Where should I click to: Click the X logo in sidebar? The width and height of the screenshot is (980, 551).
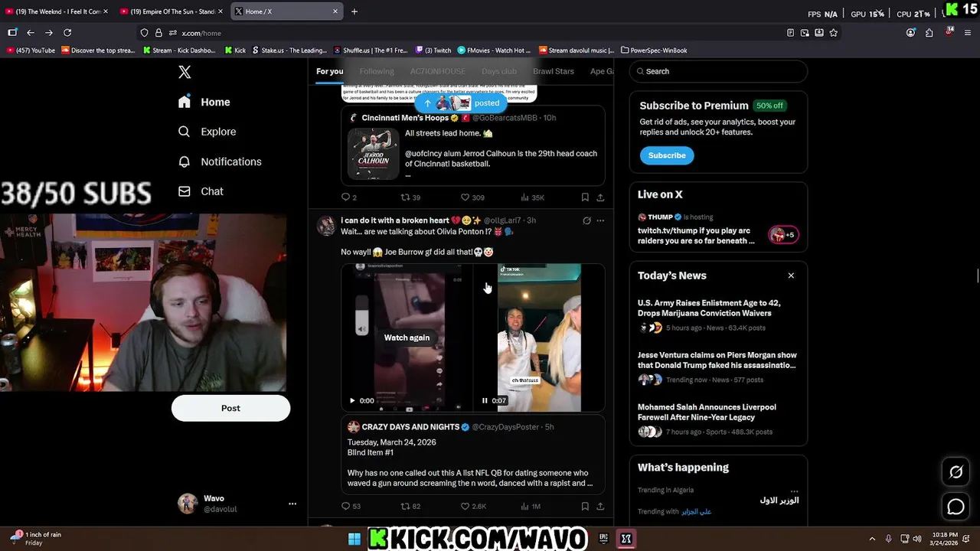[185, 72]
